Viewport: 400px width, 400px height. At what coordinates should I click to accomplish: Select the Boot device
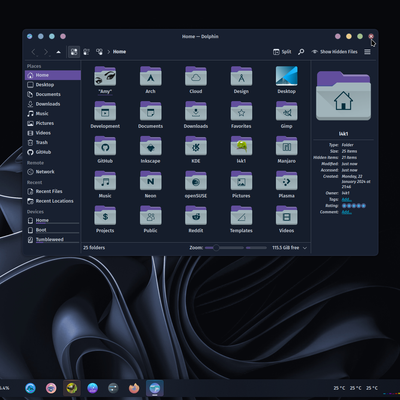[x=53, y=230]
